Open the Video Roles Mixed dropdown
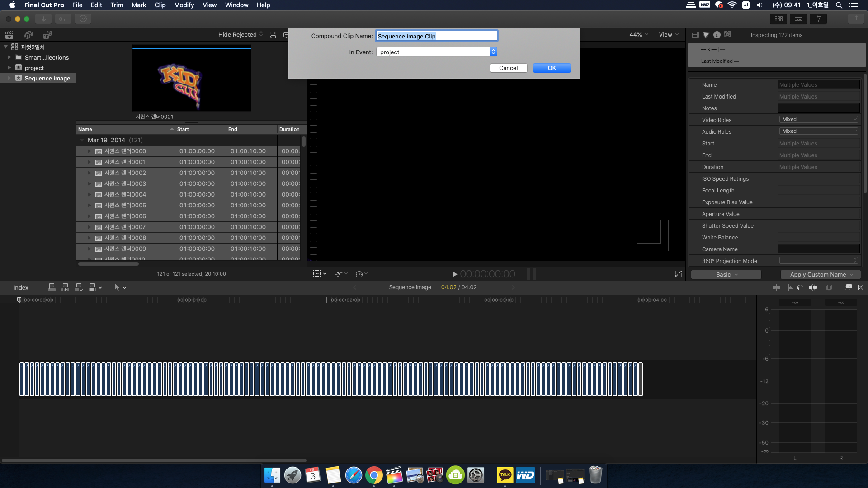 (818, 120)
